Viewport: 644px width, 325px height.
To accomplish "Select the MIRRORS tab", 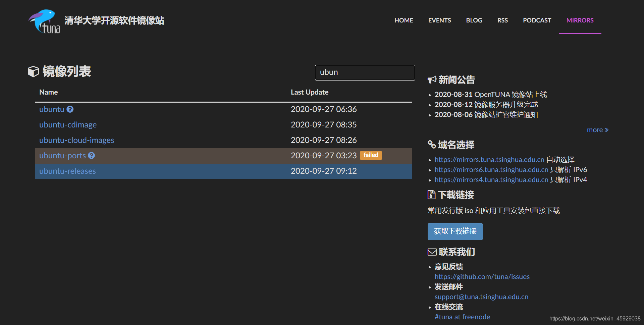I will pos(580,20).
